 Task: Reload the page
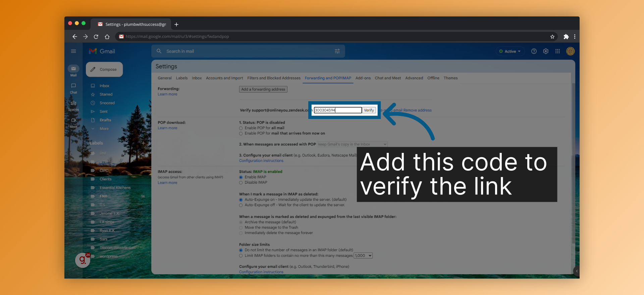click(x=96, y=37)
